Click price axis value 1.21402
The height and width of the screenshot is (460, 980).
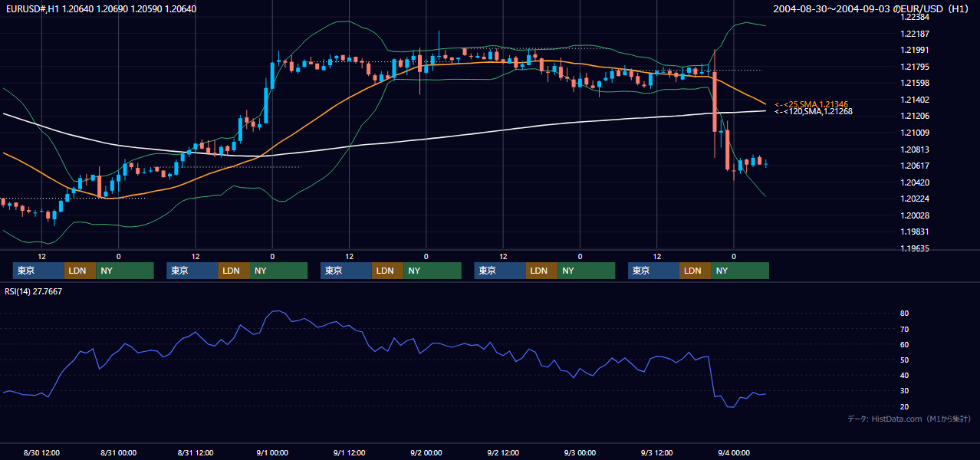[x=916, y=100]
